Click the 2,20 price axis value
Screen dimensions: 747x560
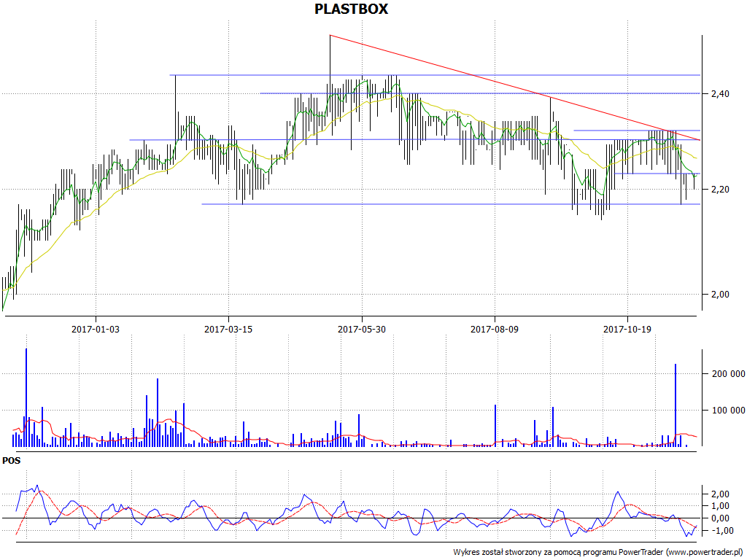(720, 190)
